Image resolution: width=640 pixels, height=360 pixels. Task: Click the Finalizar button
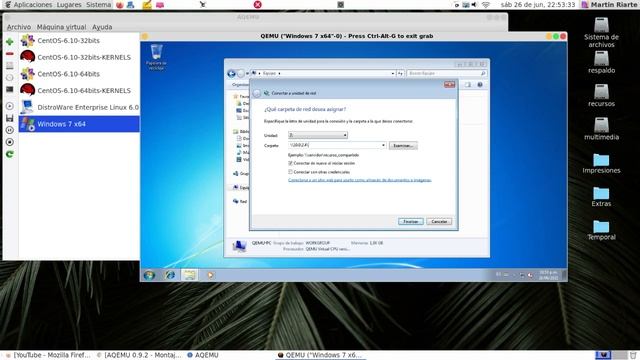(x=411, y=222)
